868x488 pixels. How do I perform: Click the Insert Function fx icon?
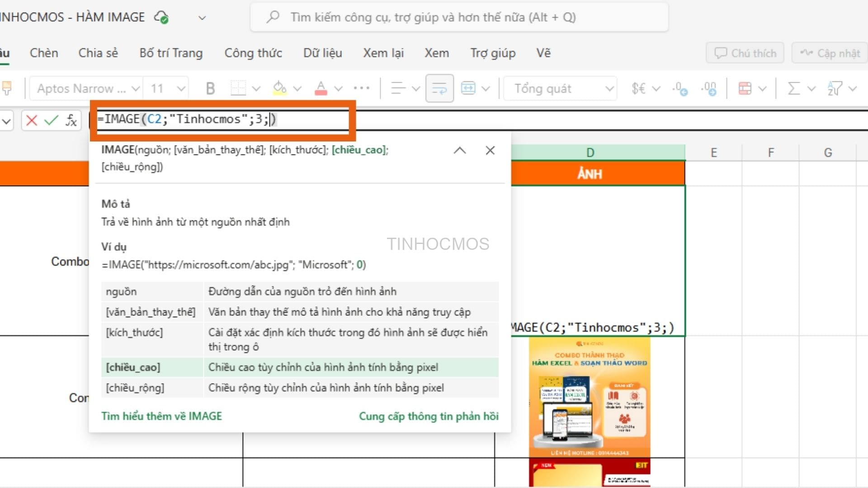71,120
